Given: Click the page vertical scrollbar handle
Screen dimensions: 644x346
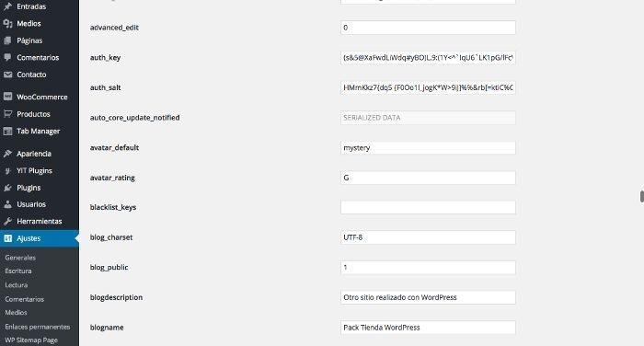Looking at the screenshot, I should [x=641, y=196].
